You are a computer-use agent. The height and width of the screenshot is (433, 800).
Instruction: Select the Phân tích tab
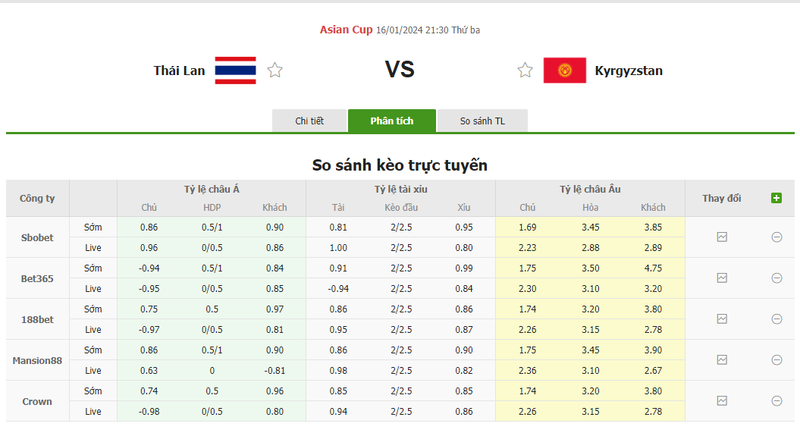pyautogui.click(x=392, y=121)
